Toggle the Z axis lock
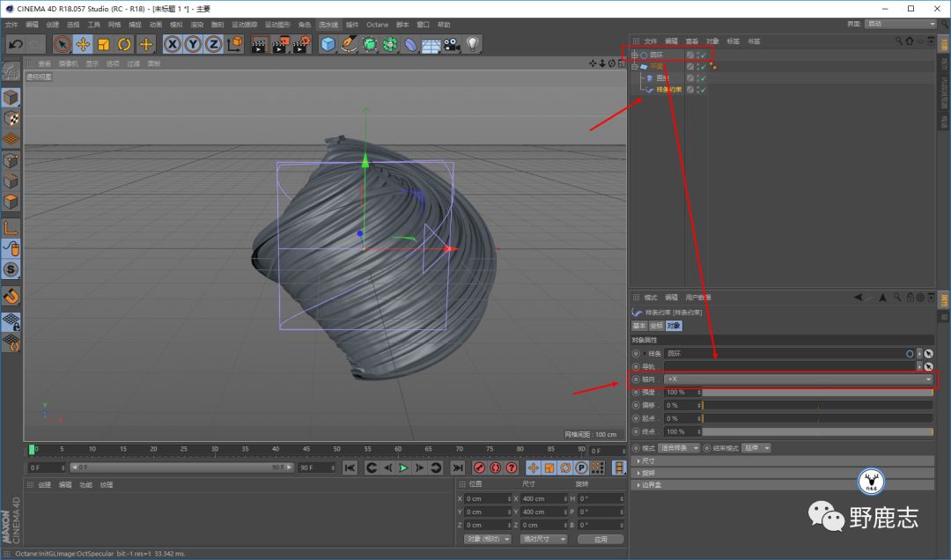 (213, 44)
